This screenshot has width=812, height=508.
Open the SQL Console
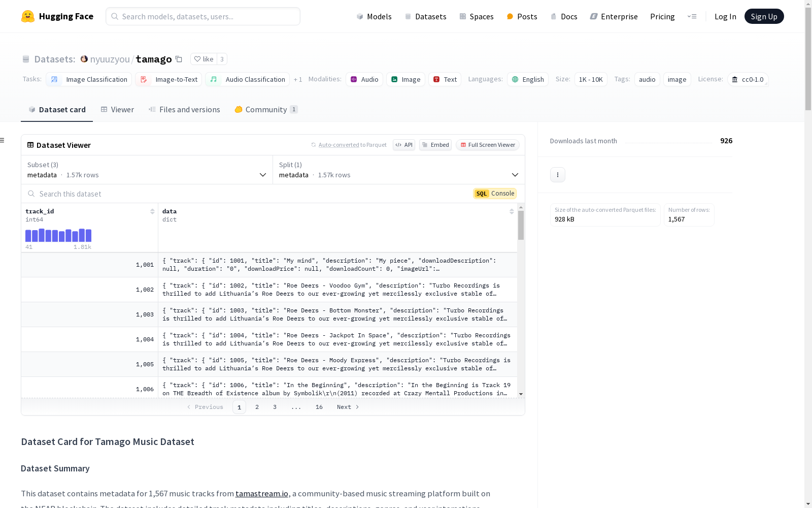click(495, 194)
